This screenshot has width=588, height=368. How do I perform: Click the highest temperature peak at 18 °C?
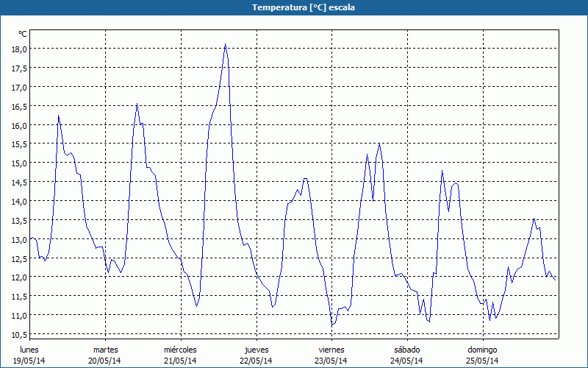click(226, 45)
